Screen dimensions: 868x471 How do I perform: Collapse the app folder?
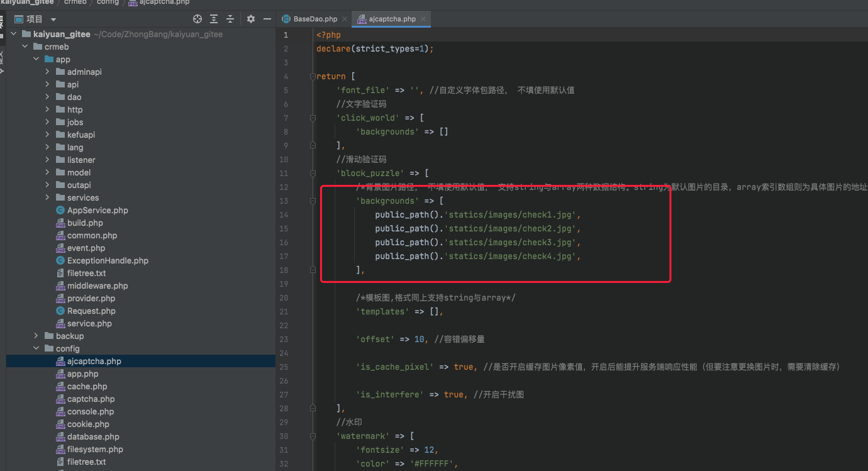(36, 59)
